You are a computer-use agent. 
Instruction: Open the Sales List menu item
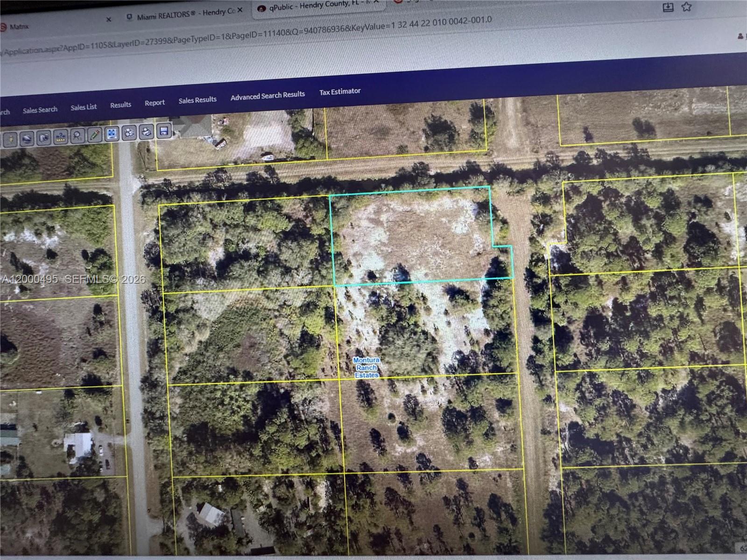[84, 107]
